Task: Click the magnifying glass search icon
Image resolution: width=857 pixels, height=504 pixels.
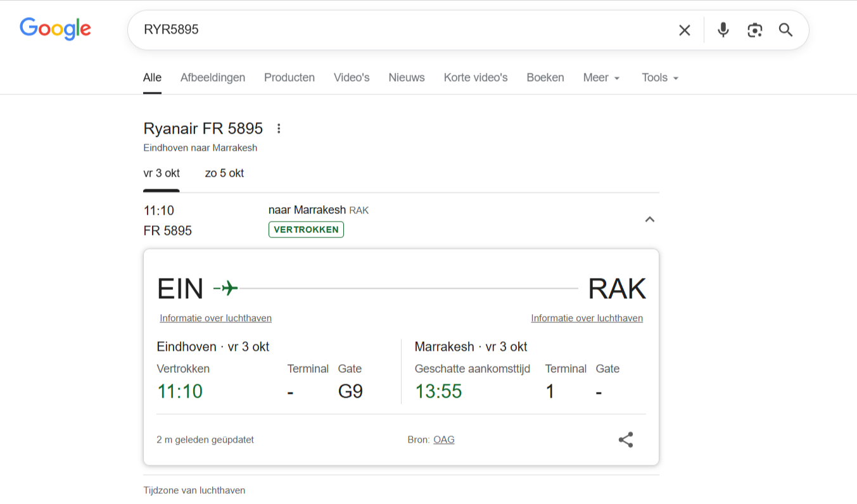Action: coord(785,30)
